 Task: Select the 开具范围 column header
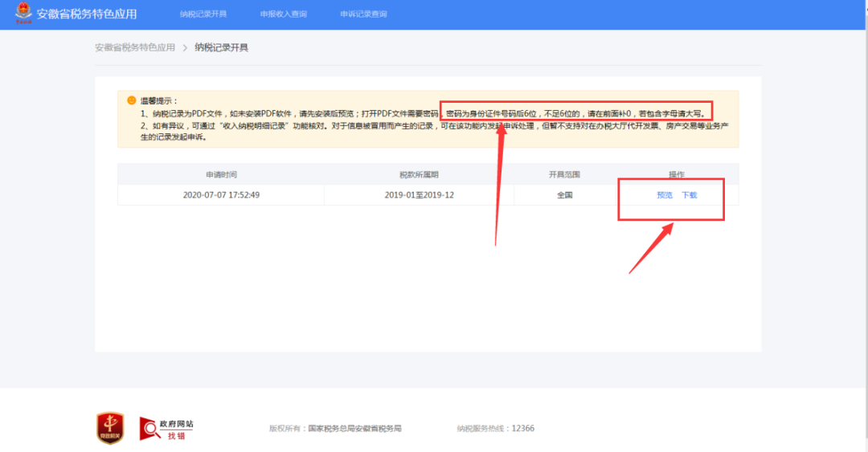[564, 174]
